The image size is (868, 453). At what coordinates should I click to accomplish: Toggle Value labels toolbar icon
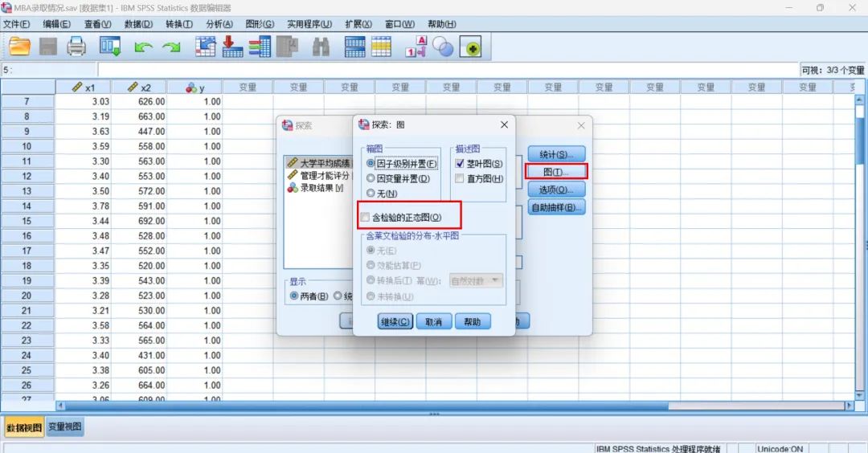tap(416, 47)
